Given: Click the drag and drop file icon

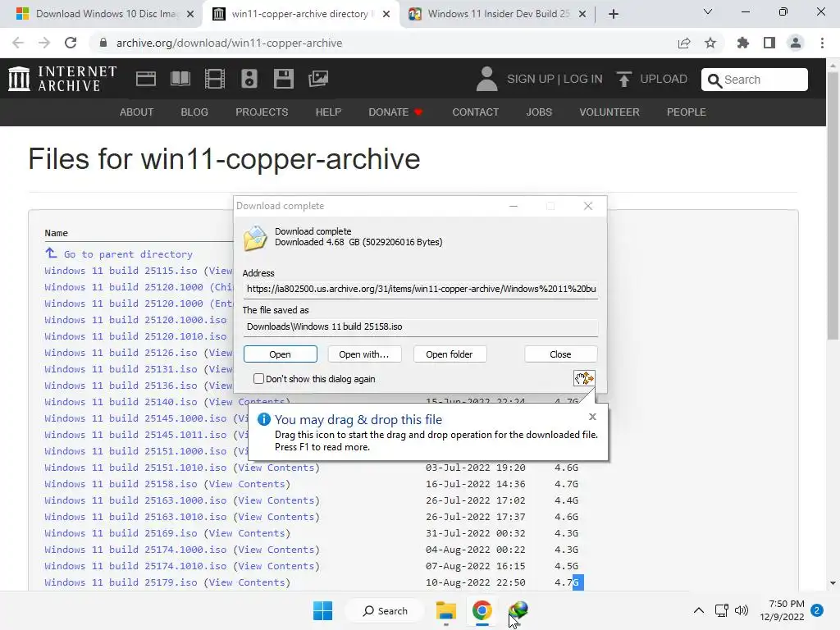Looking at the screenshot, I should pyautogui.click(x=584, y=378).
